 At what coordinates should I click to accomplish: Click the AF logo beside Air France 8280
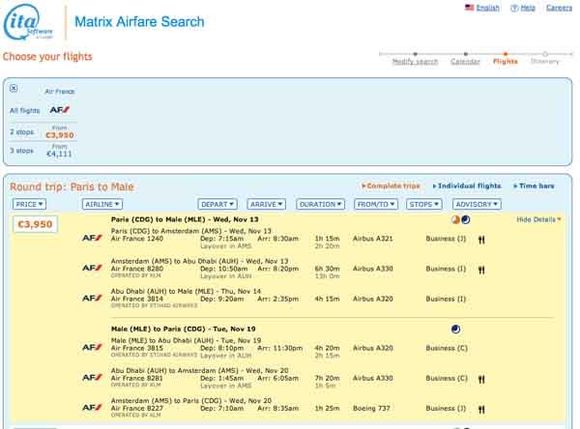92,268
